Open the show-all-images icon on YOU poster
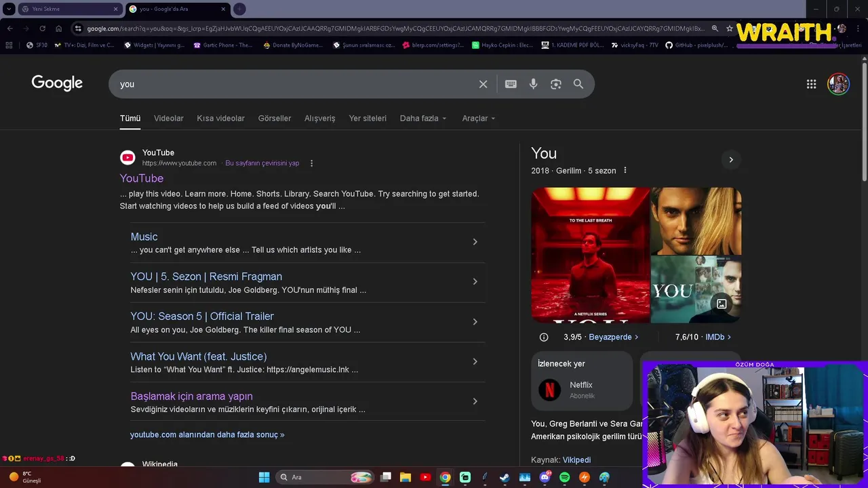This screenshot has width=868, height=488. pos(722,304)
